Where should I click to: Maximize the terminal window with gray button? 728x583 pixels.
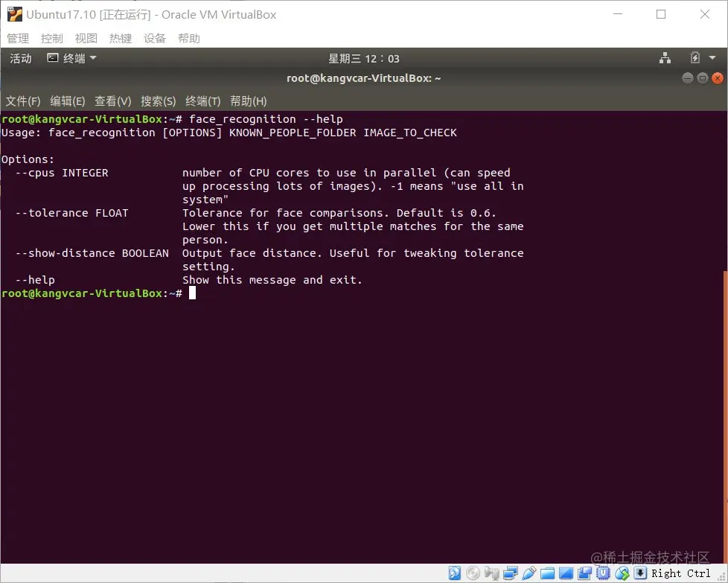703,78
